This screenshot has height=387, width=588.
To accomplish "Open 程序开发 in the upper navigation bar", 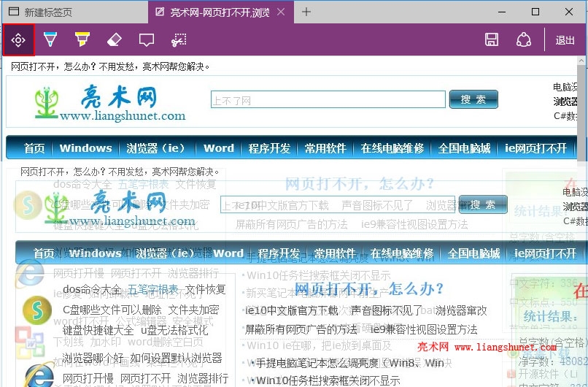I will click(x=269, y=148).
